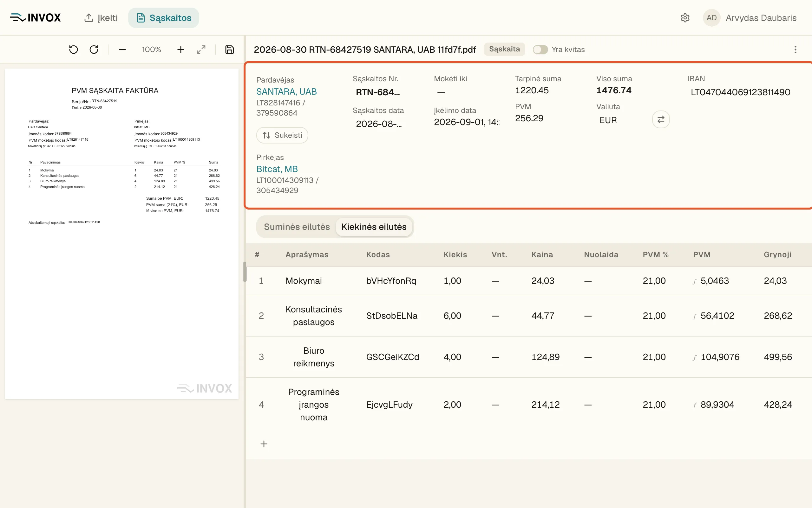Click the Grynoji column header
The image size is (812, 508).
(777, 255)
